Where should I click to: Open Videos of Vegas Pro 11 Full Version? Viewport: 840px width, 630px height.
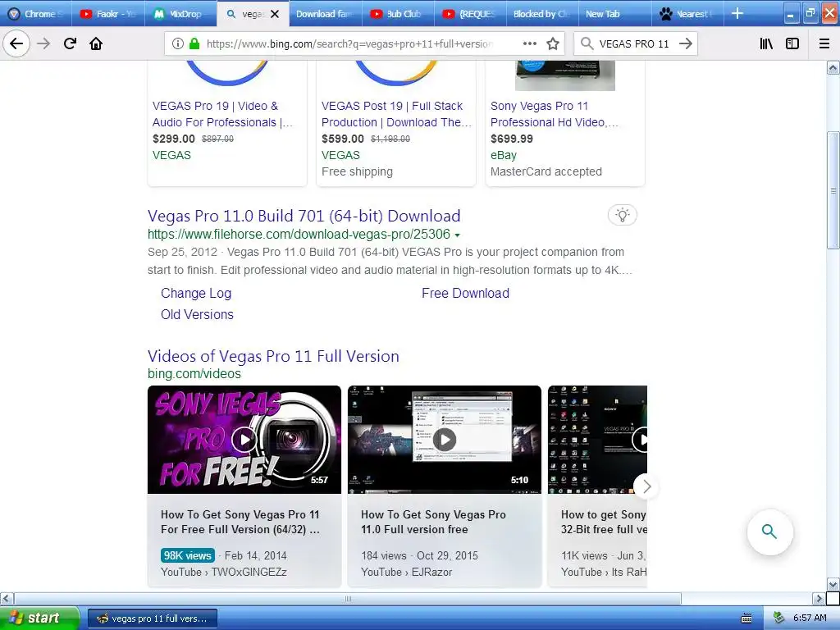[x=273, y=356]
